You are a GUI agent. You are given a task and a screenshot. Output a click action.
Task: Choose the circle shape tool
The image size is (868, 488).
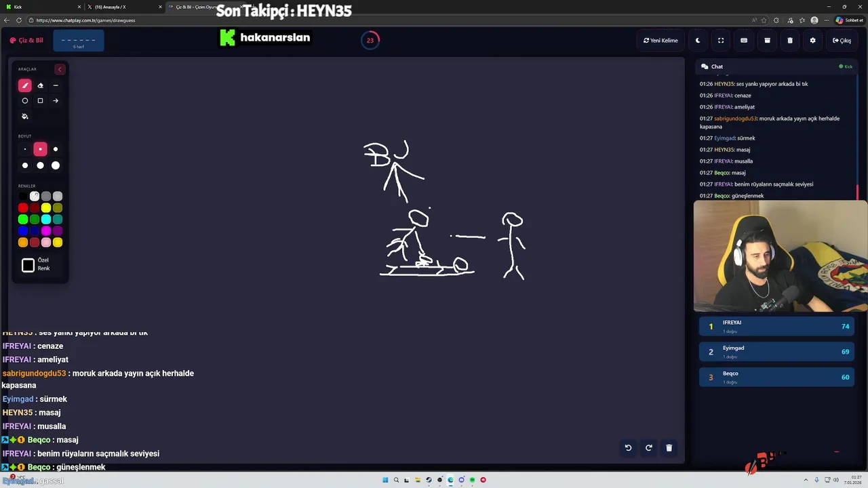pyautogui.click(x=25, y=100)
